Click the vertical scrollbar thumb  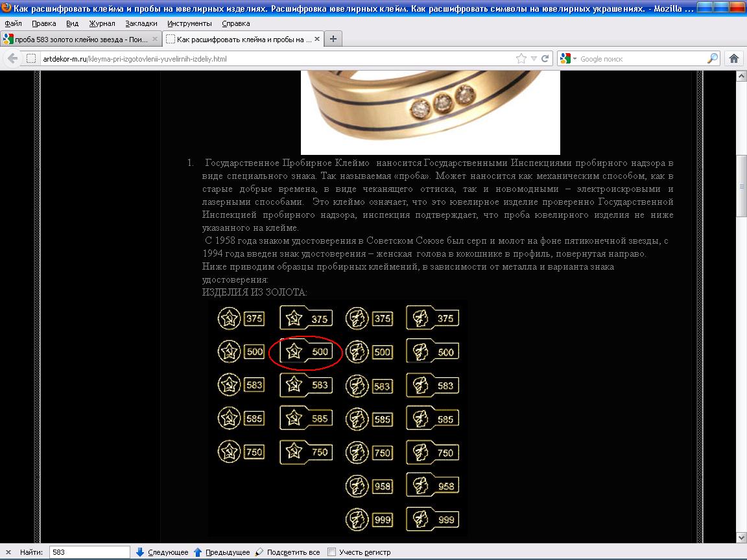point(742,187)
